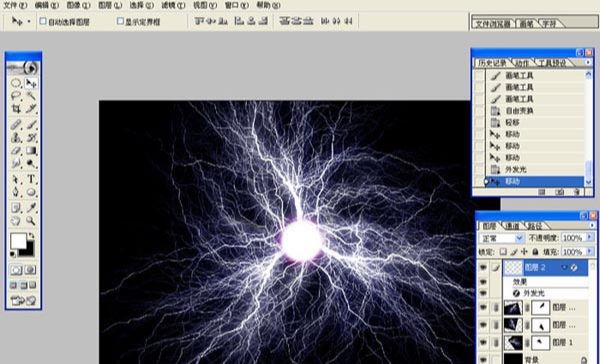Click the 自由变换 history state

[519, 111]
